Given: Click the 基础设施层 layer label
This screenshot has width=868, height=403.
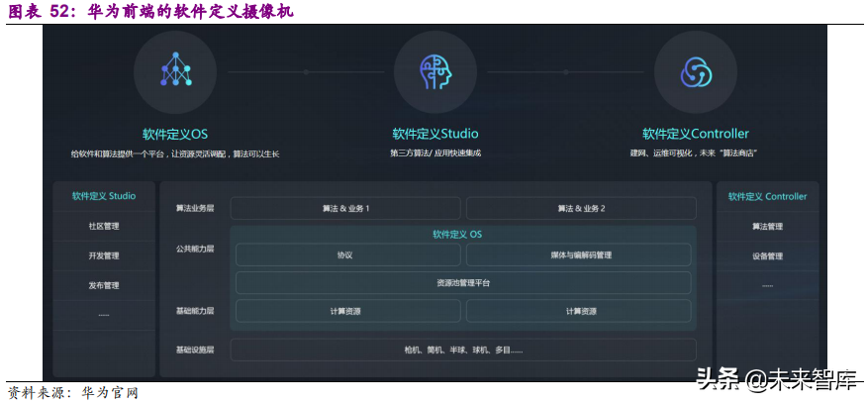Looking at the screenshot, I should tap(195, 351).
